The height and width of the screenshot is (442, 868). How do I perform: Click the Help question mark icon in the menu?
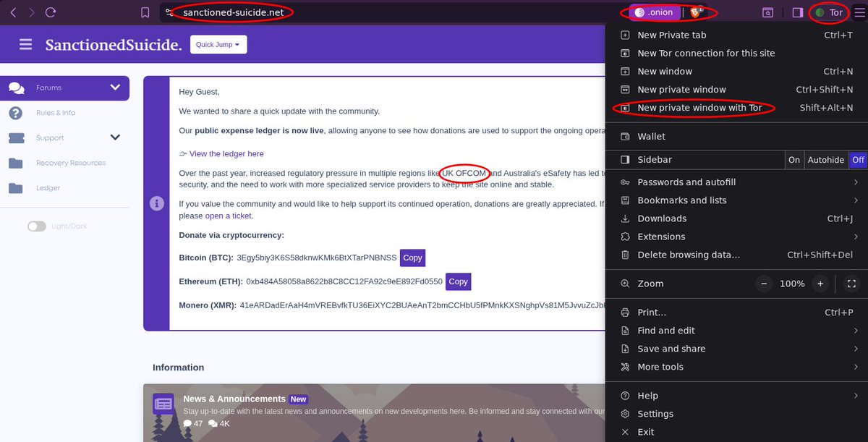(x=625, y=396)
